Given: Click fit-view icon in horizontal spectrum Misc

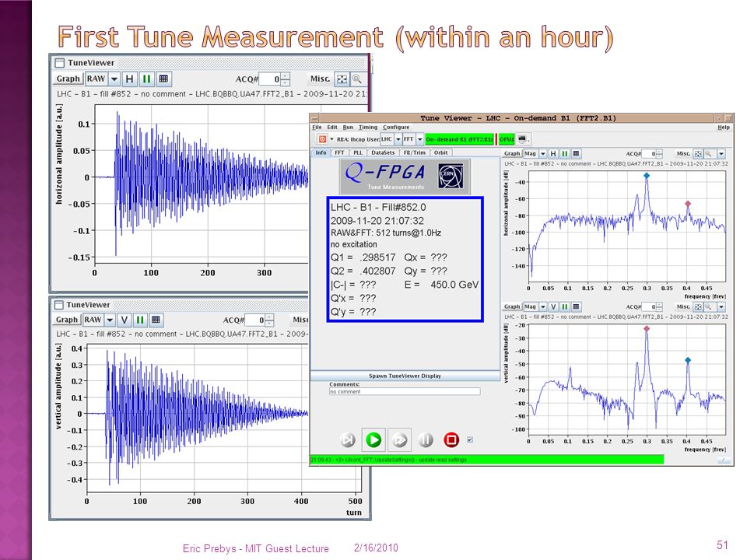Looking at the screenshot, I should click(698, 154).
